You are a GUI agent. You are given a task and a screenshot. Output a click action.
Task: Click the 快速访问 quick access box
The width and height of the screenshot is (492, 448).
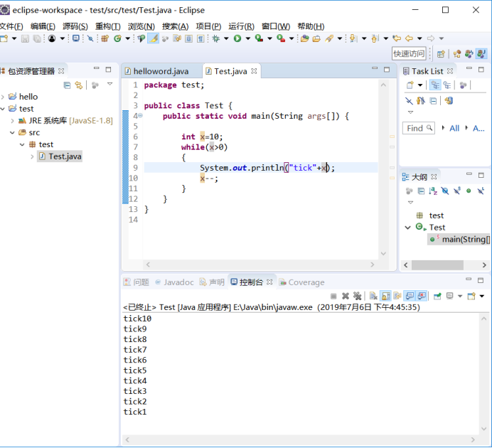[x=409, y=53]
